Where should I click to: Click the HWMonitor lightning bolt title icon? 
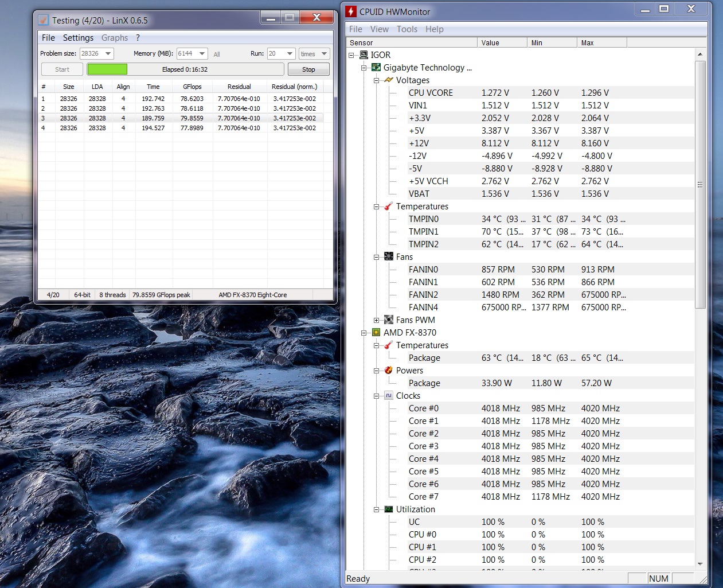pyautogui.click(x=351, y=11)
